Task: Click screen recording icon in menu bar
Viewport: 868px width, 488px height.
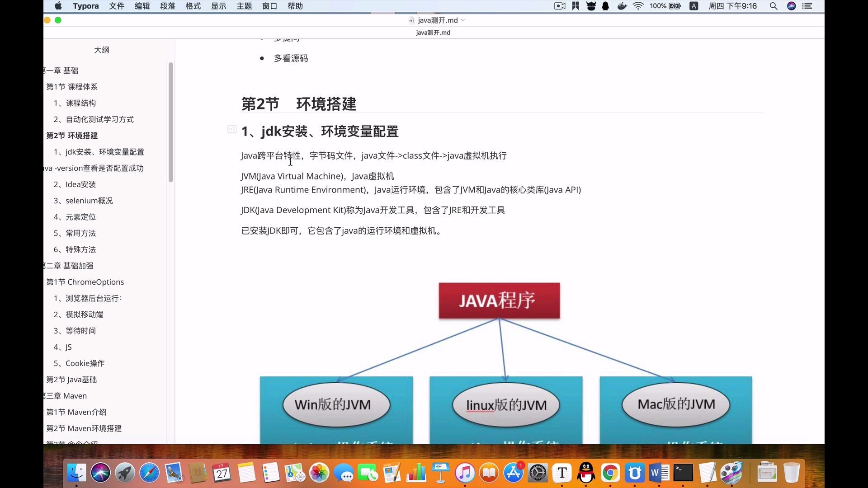Action: 559,6
